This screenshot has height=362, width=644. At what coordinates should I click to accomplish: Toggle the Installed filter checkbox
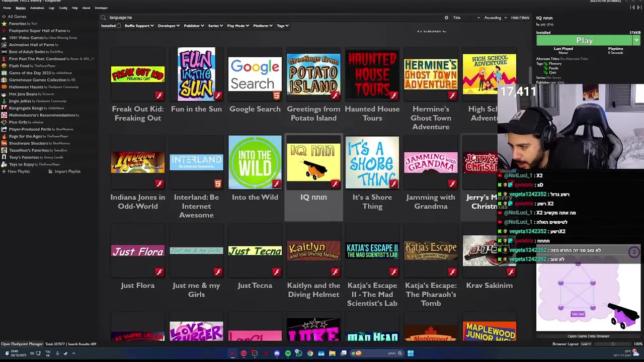coord(119,26)
